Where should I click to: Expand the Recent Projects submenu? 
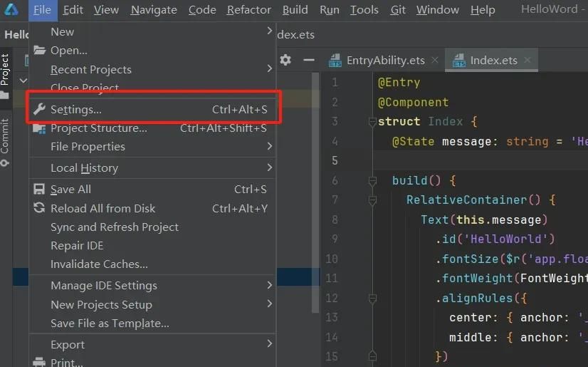269,69
